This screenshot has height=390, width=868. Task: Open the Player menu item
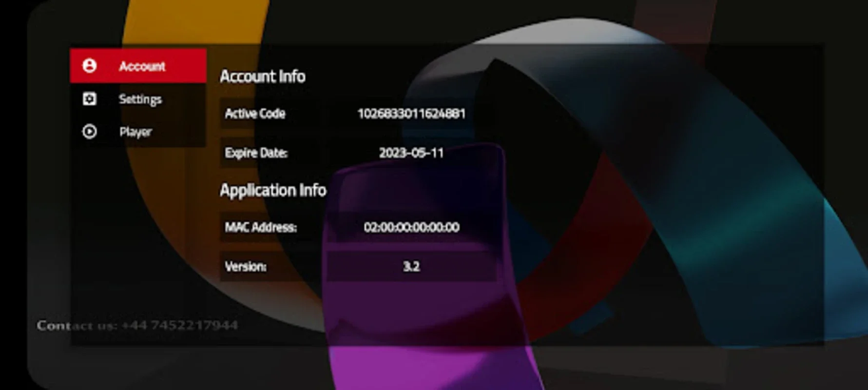point(138,131)
